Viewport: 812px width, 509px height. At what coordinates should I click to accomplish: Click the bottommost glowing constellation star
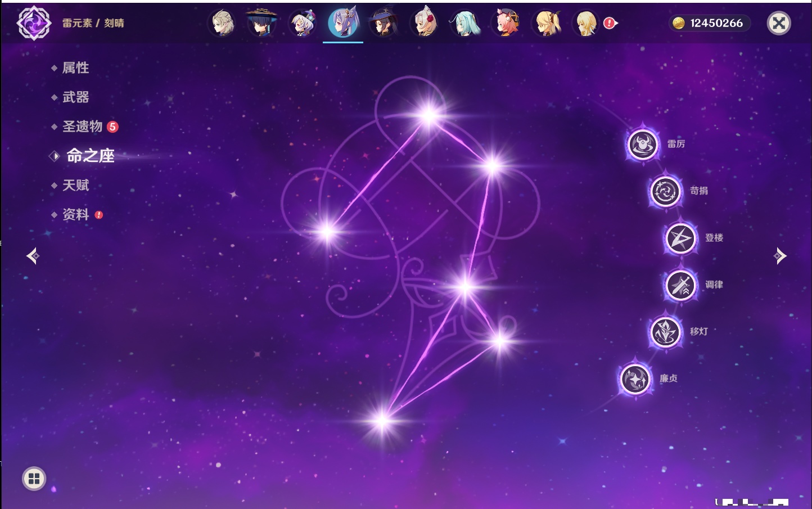click(x=382, y=420)
